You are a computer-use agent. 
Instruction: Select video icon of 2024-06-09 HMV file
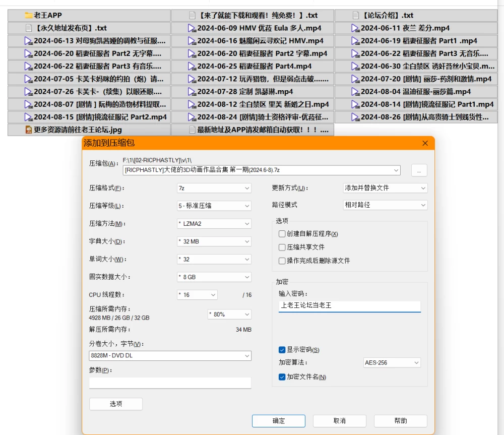click(x=192, y=28)
